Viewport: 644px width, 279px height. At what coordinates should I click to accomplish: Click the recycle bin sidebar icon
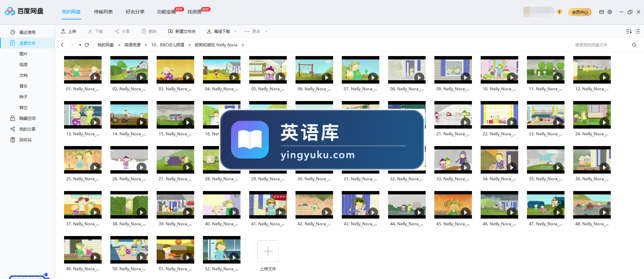[x=13, y=140]
